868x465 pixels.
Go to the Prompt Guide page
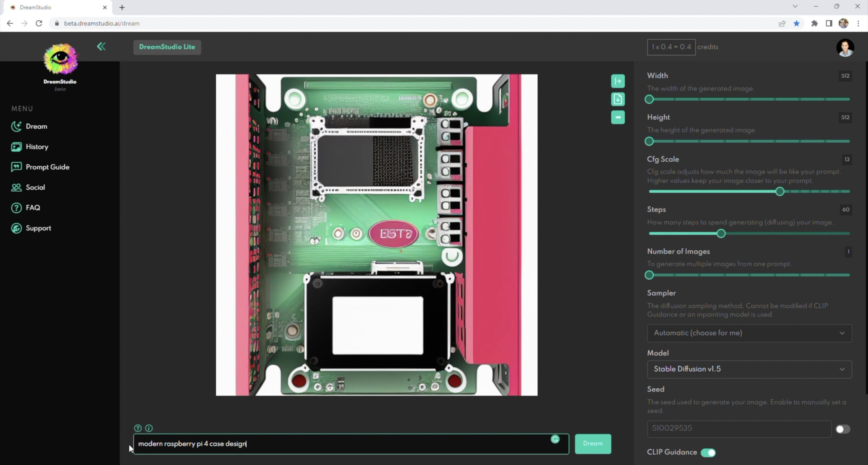47,167
